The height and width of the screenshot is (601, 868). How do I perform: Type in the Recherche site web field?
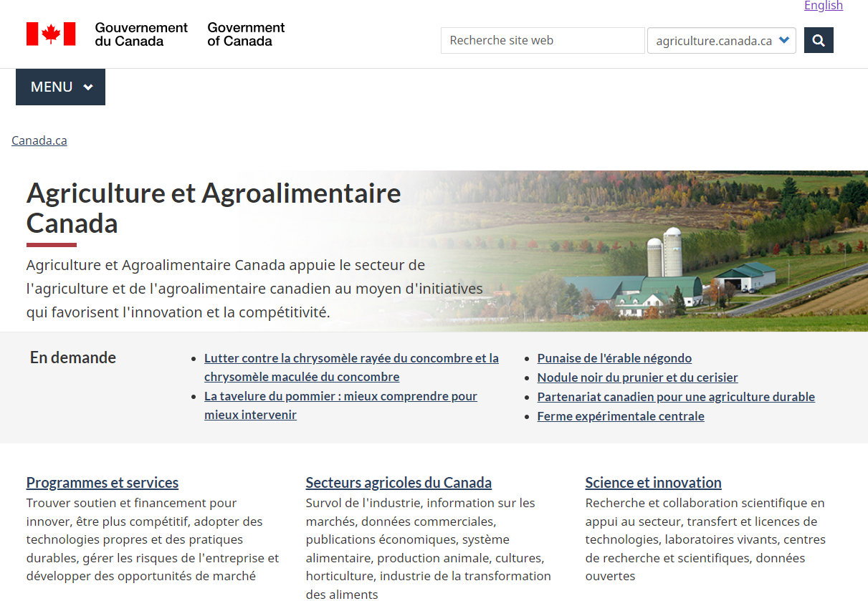543,41
